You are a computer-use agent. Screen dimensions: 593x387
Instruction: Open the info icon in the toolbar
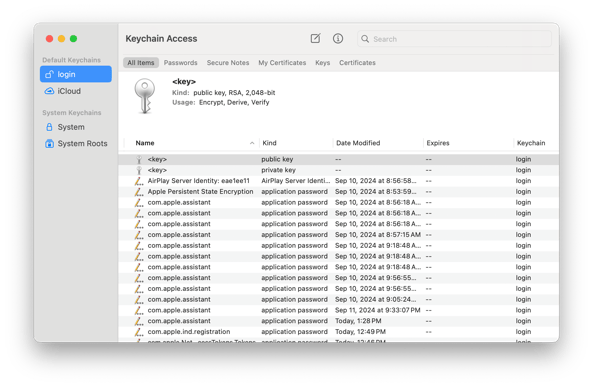(338, 39)
